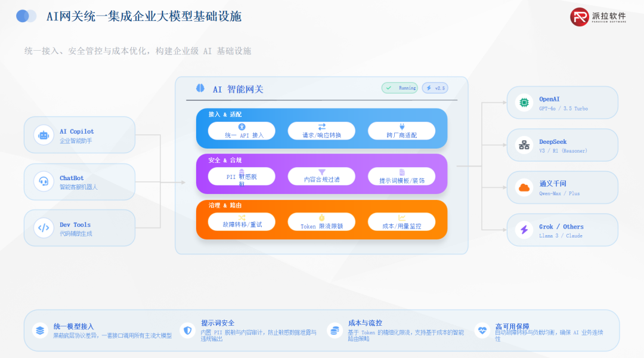Click the AI Copilot robot icon
The width and height of the screenshot is (644, 358).
point(44,135)
